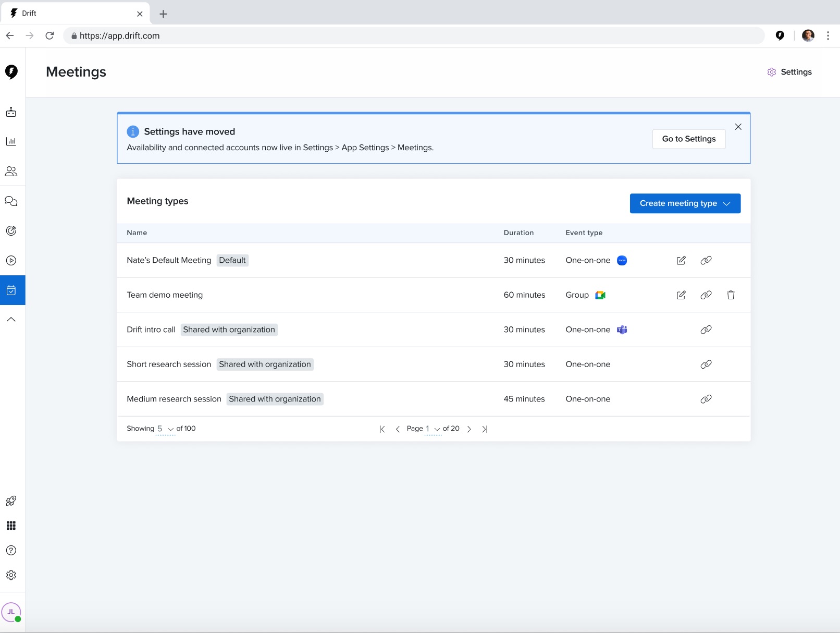
Task: Copy link for Drift intro call
Action: click(x=706, y=330)
